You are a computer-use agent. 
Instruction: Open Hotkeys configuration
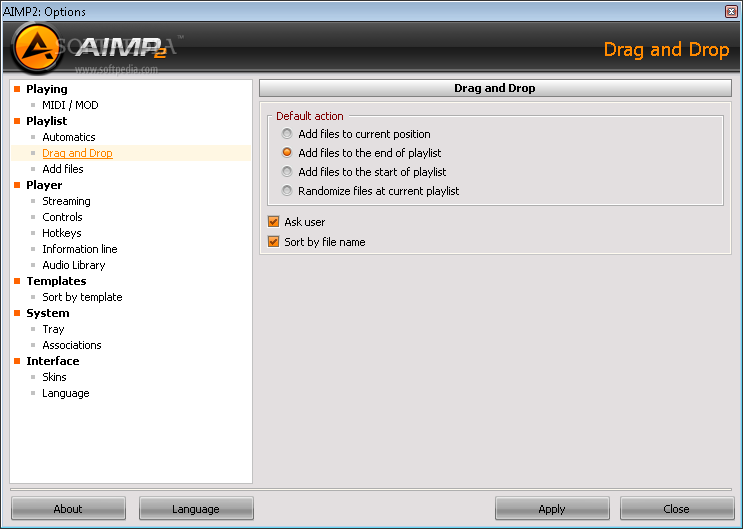point(62,233)
